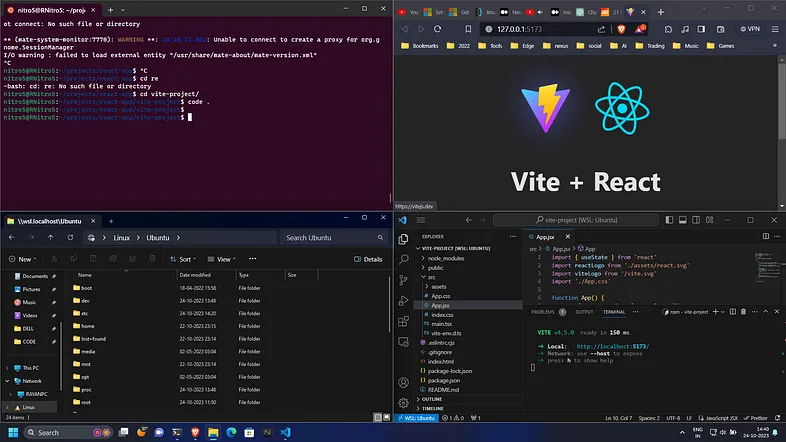This screenshot has width=786, height=442.
Task: Open VS Code Run and Debug icon
Action: [x=404, y=301]
